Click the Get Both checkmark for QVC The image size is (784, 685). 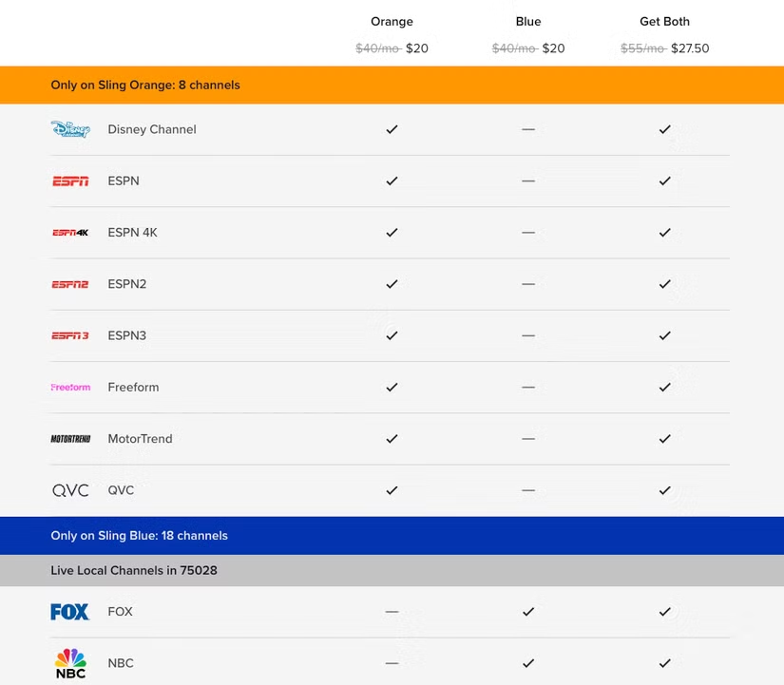665,490
